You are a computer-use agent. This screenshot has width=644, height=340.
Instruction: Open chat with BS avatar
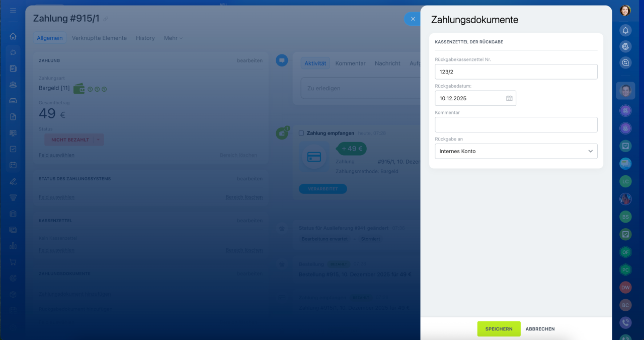point(625,217)
